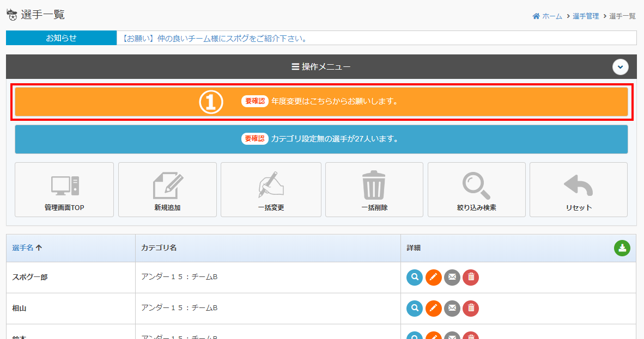
Task: Download list with green download icon
Action: click(x=622, y=248)
